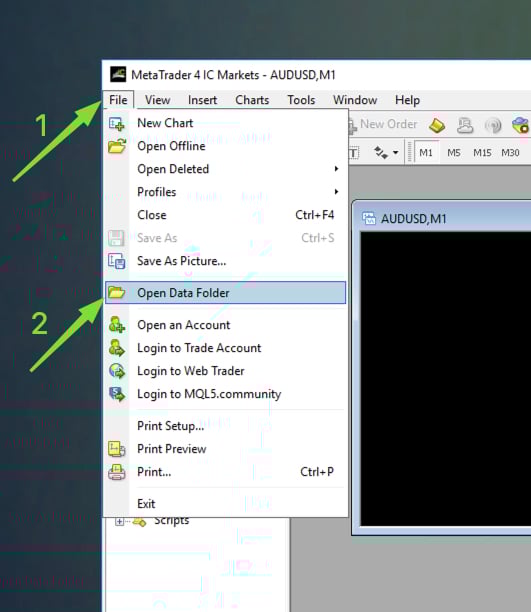The height and width of the screenshot is (612, 531).
Task: Choose Exit from File menu
Action: 225,504
